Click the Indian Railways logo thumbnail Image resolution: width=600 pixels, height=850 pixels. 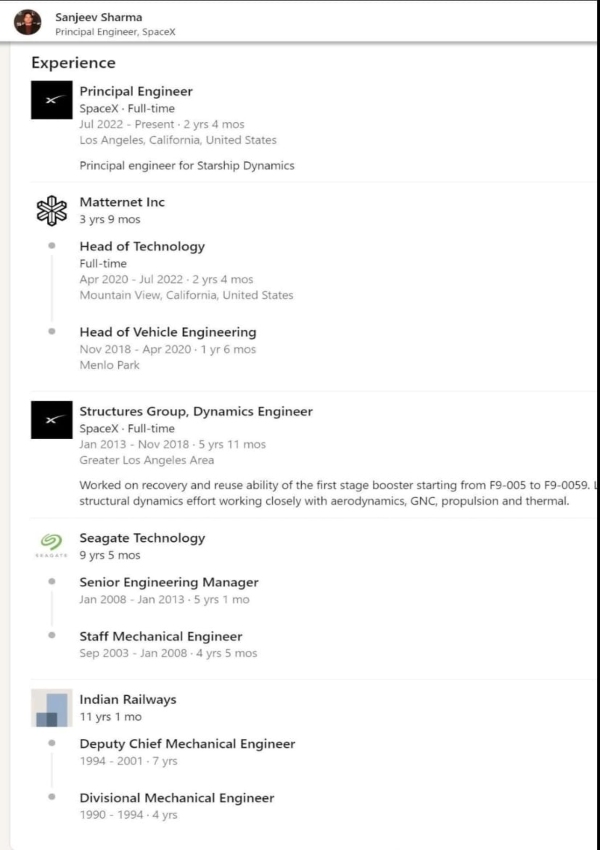(55, 707)
